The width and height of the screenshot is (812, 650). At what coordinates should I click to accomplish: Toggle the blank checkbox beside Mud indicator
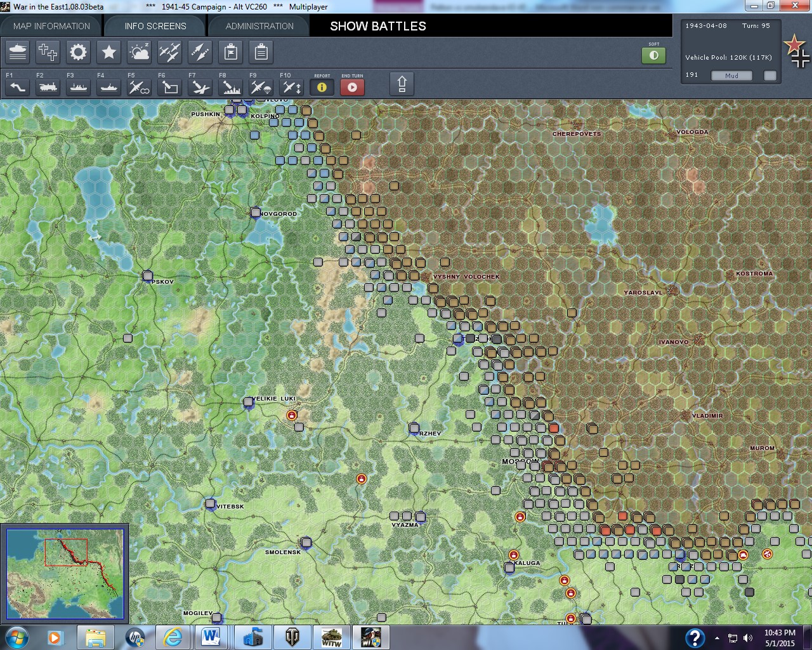(x=769, y=76)
